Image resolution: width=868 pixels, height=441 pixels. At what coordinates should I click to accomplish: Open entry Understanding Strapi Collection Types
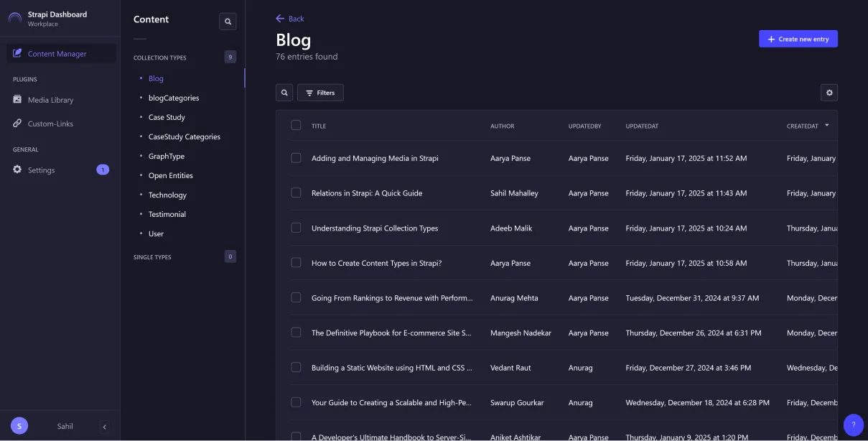click(x=375, y=228)
